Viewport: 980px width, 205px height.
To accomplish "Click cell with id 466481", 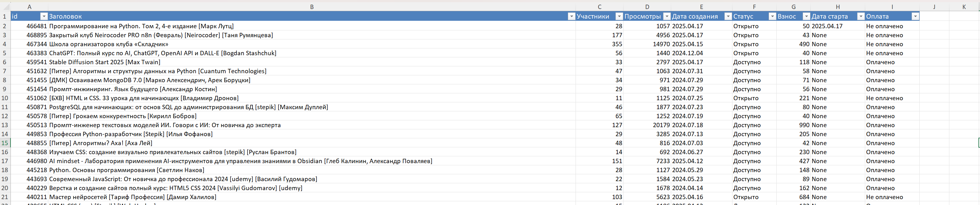I will pos(29,26).
